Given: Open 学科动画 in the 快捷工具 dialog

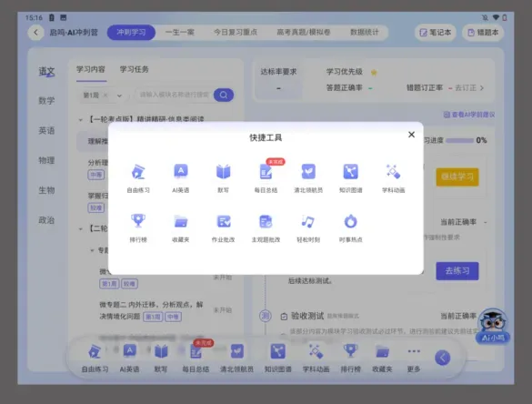Looking at the screenshot, I should tap(393, 178).
